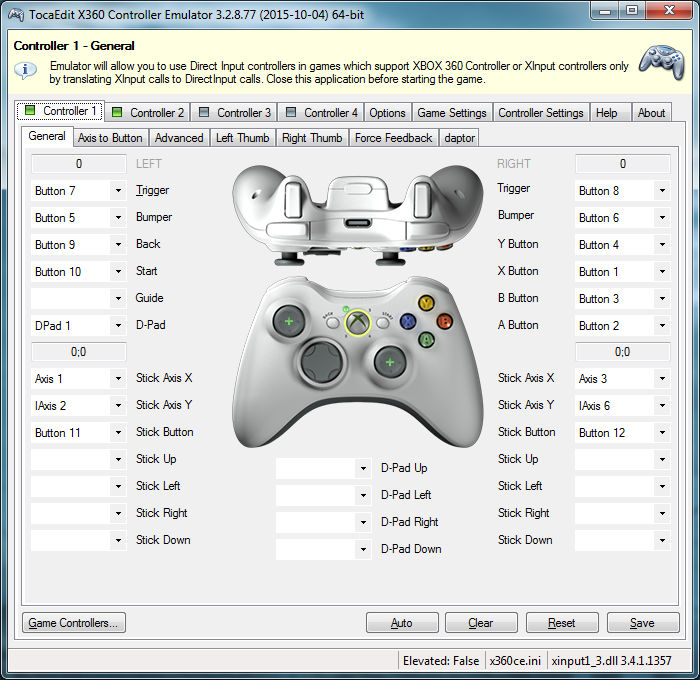Click the blue info bubble icon

(25, 70)
